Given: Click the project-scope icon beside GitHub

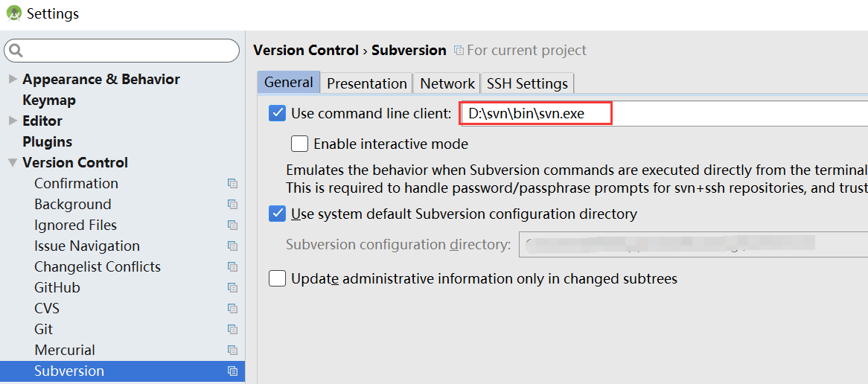Looking at the screenshot, I should 232,288.
